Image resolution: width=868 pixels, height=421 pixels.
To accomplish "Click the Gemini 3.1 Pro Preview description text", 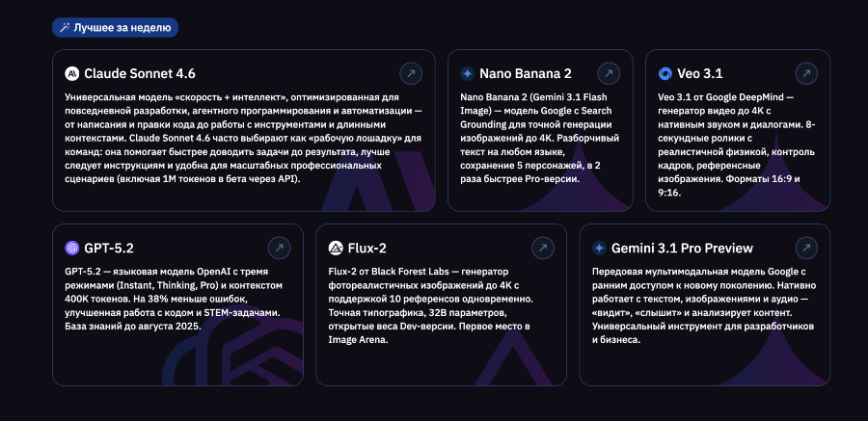I will [x=703, y=306].
